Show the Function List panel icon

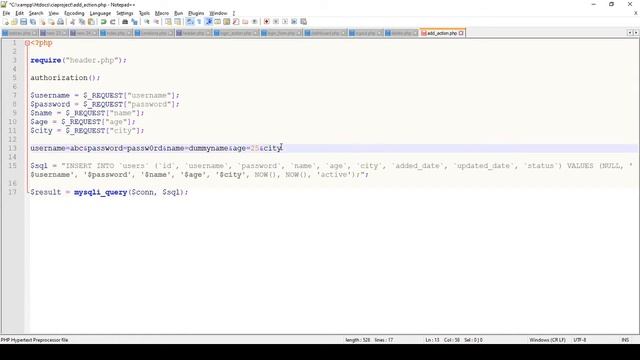coord(236,22)
